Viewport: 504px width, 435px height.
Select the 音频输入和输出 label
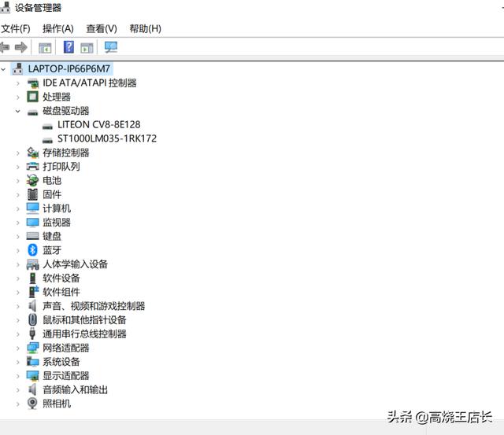click(x=76, y=389)
